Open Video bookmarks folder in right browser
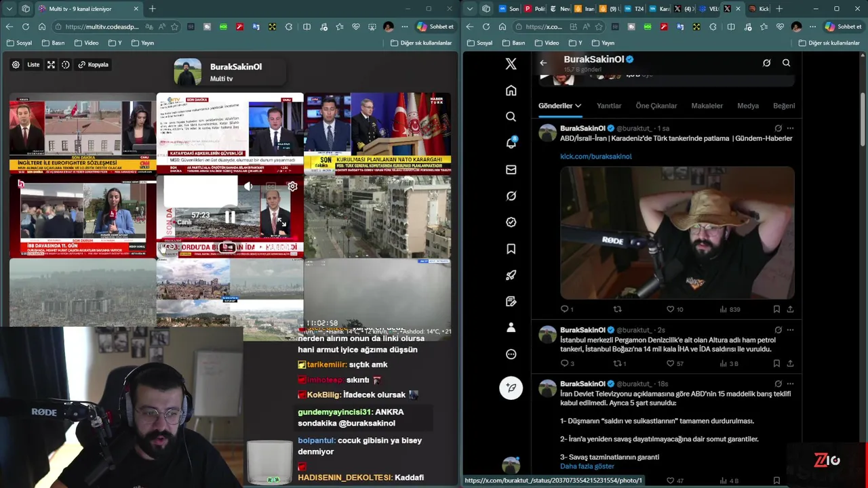This screenshot has width=868, height=488. coord(547,43)
